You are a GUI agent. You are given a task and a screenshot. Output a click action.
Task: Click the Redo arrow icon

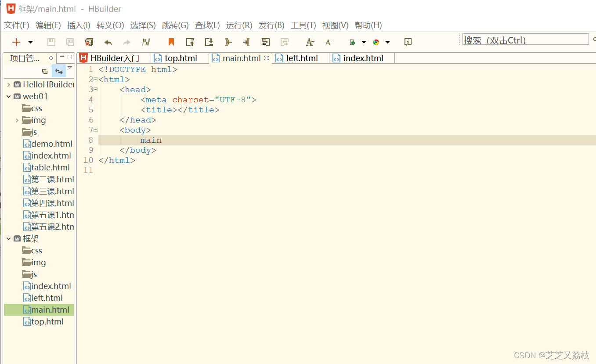(126, 42)
